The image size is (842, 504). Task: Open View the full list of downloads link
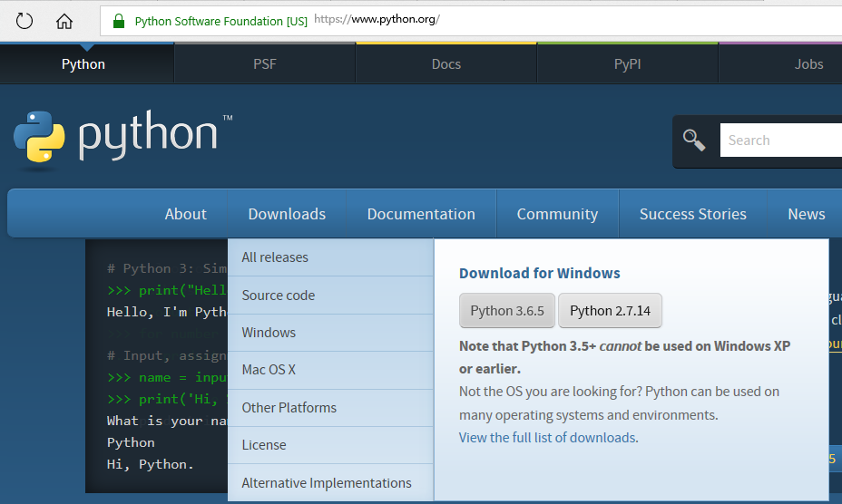(548, 438)
